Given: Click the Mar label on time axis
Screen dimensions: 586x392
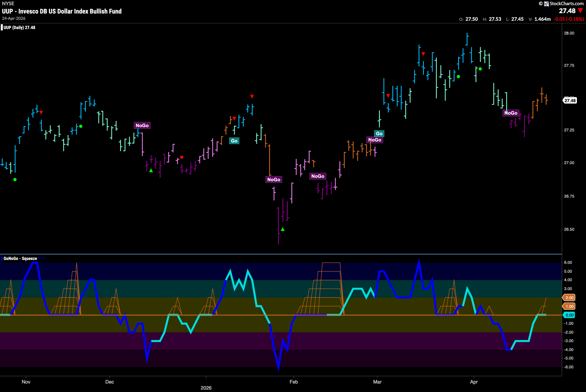Looking at the screenshot, I should pyautogui.click(x=377, y=382).
